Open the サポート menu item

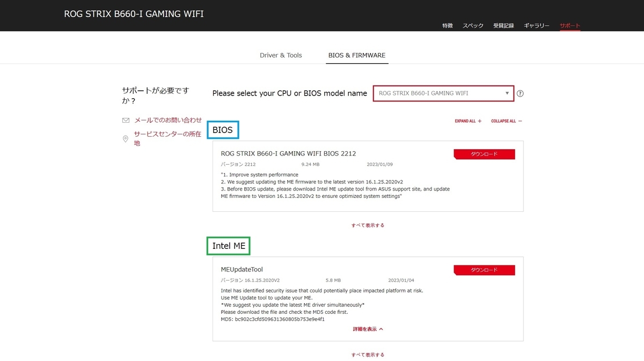[x=570, y=26]
